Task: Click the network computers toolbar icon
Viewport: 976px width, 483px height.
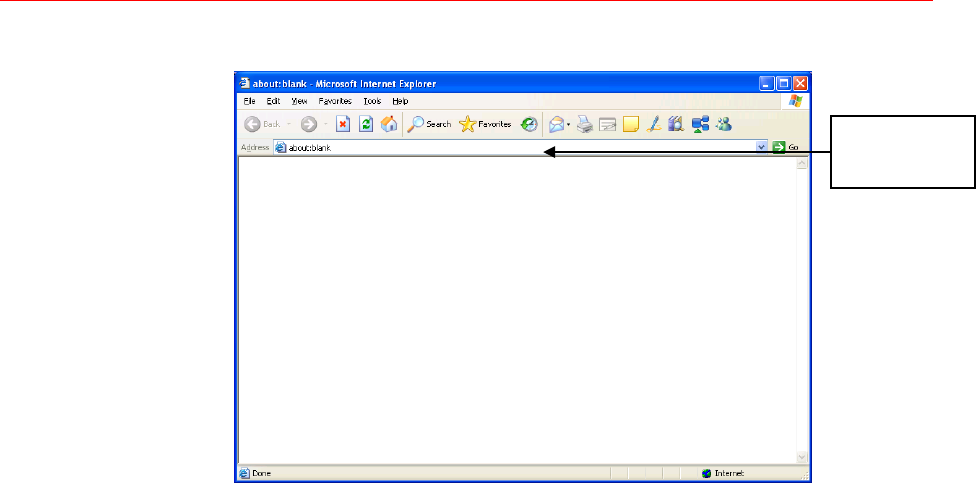Action: tap(700, 124)
